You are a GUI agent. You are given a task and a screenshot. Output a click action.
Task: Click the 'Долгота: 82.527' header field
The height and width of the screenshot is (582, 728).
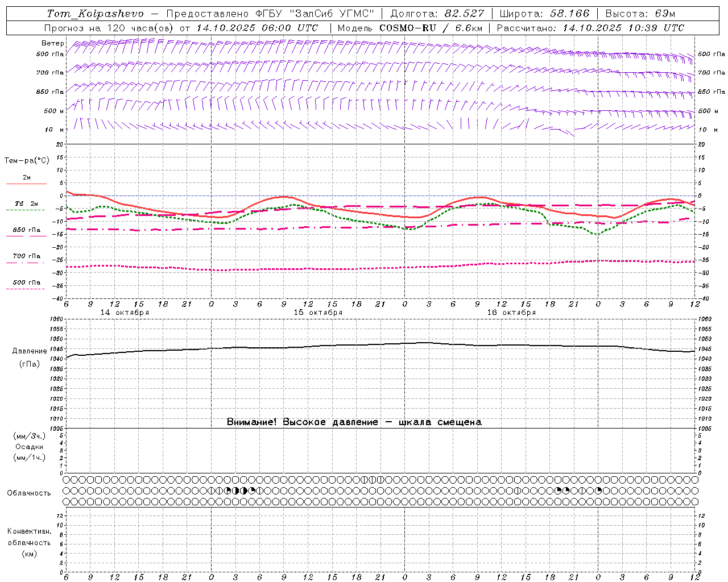pyautogui.click(x=437, y=14)
